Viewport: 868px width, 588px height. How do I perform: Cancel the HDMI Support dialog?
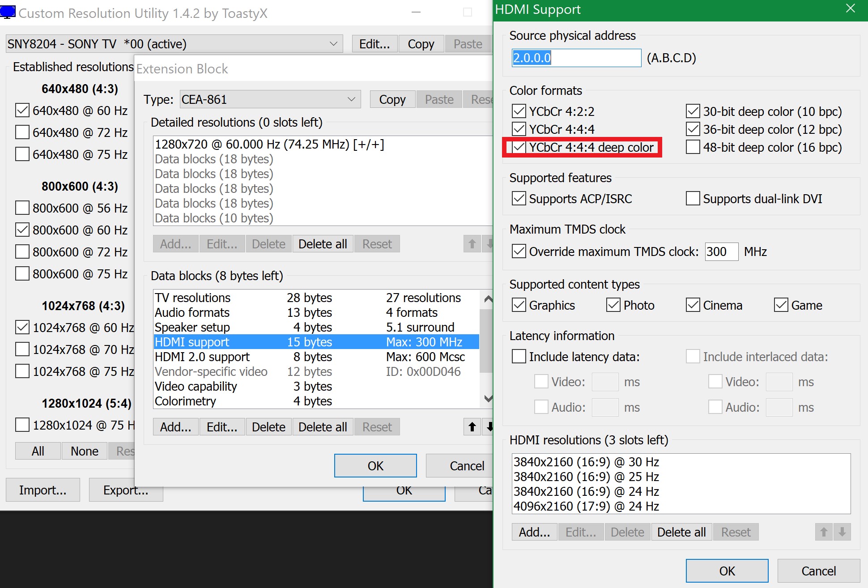click(819, 571)
